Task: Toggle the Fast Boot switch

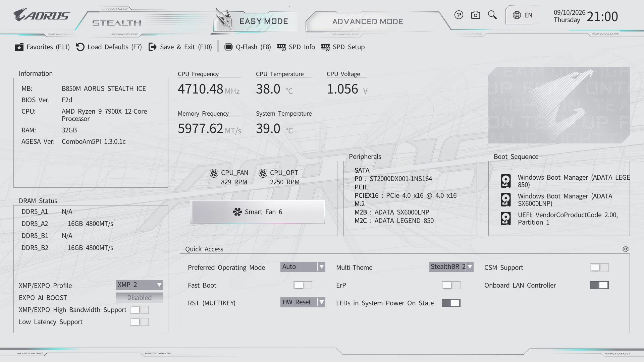Action: [303, 285]
